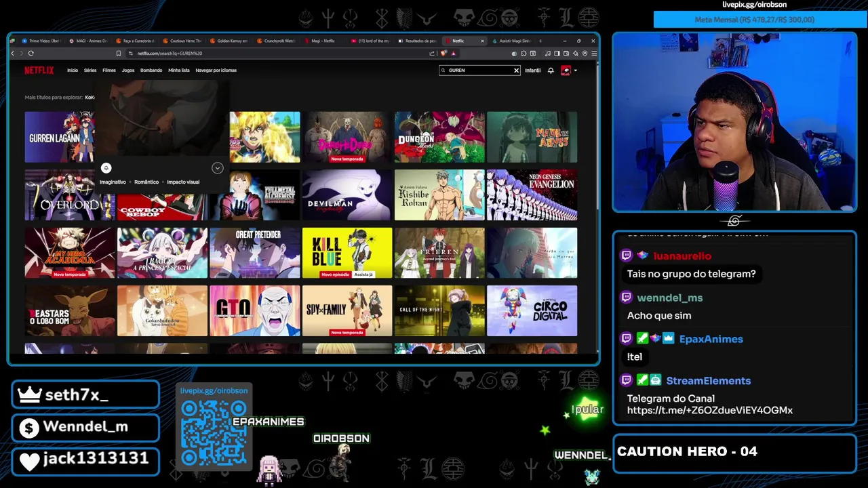
Task: Open Neon Genesis Evangelion thumbnail
Action: coord(532,195)
